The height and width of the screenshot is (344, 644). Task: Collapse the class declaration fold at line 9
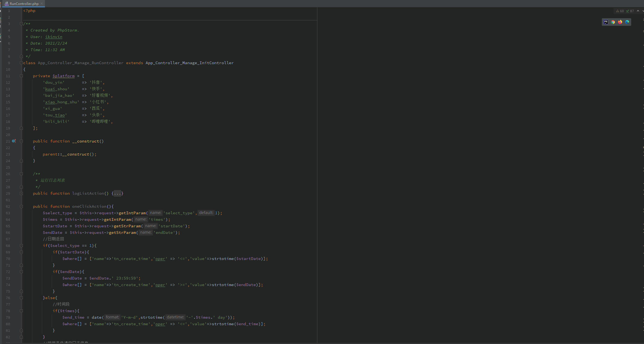tap(21, 63)
